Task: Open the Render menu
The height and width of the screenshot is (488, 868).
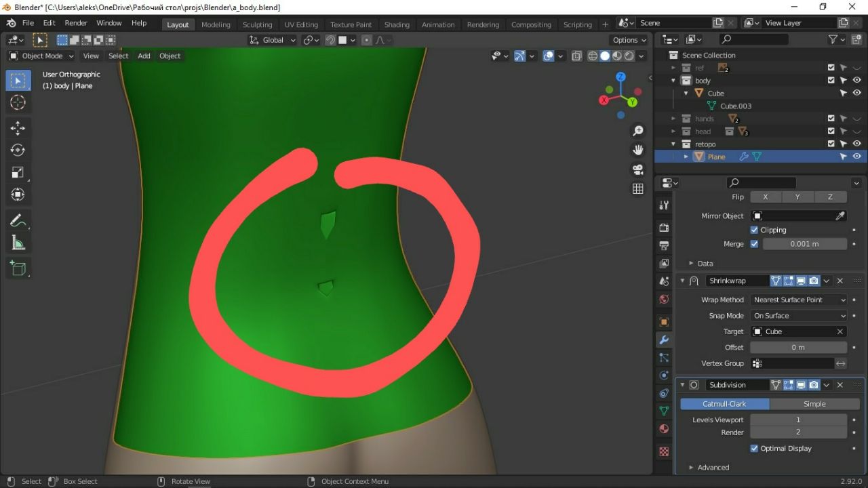Action: [x=76, y=23]
